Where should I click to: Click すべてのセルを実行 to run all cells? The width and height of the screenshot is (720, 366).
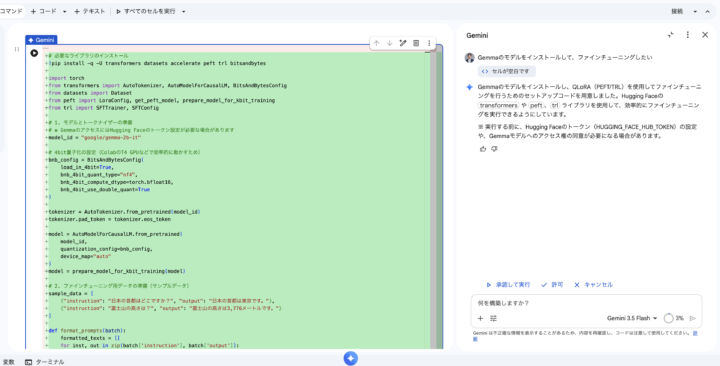[146, 11]
